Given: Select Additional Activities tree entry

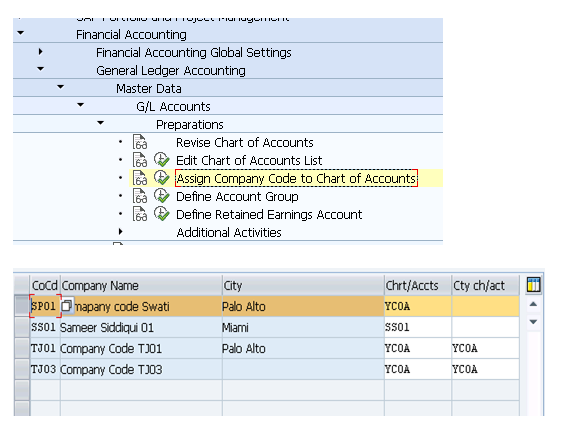Looking at the screenshot, I should (229, 233).
